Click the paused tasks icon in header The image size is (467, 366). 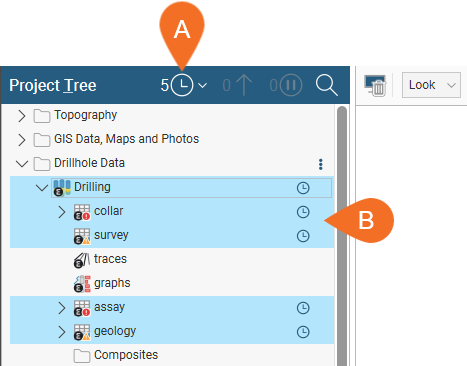click(291, 85)
